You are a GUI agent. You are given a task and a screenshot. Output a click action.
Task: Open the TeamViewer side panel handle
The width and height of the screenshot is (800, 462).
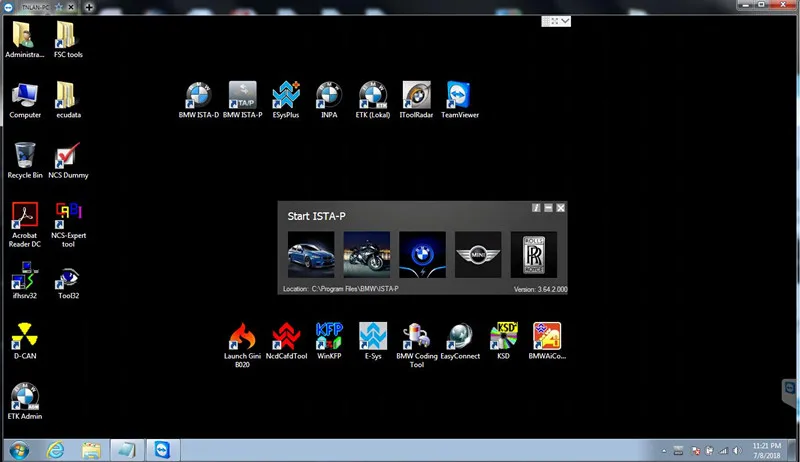point(790,393)
